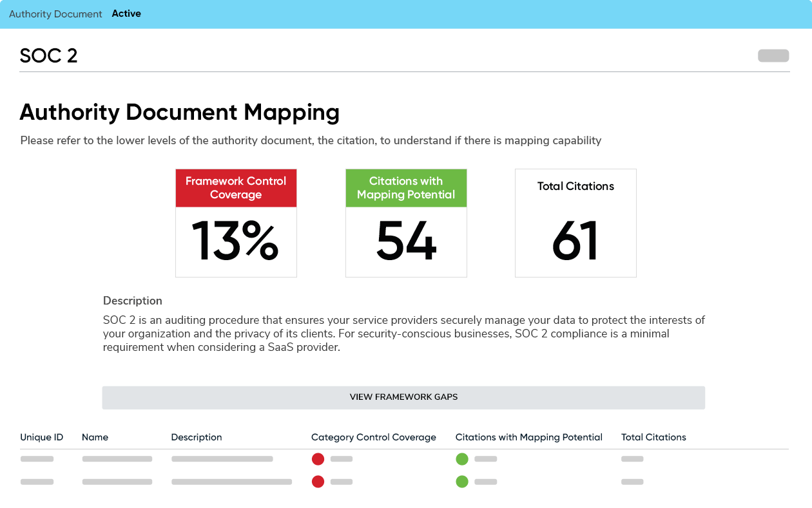Open the Framework Control Coverage 13% card

point(236,223)
